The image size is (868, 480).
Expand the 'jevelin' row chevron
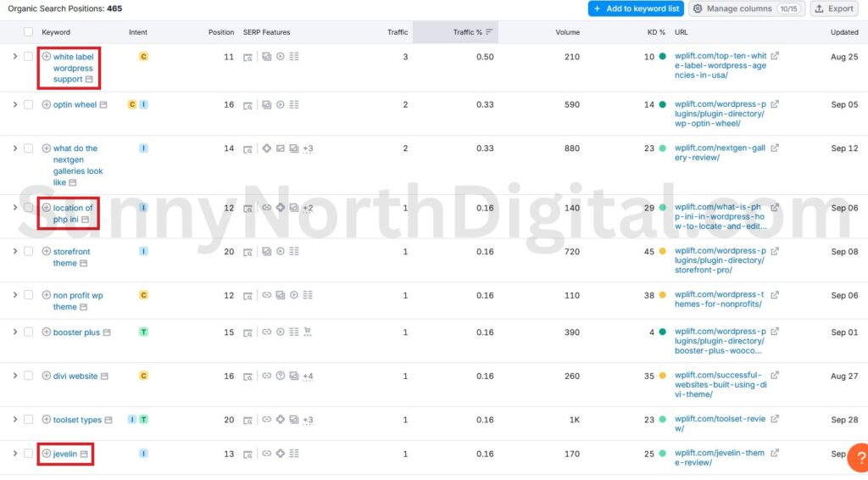pyautogui.click(x=15, y=454)
